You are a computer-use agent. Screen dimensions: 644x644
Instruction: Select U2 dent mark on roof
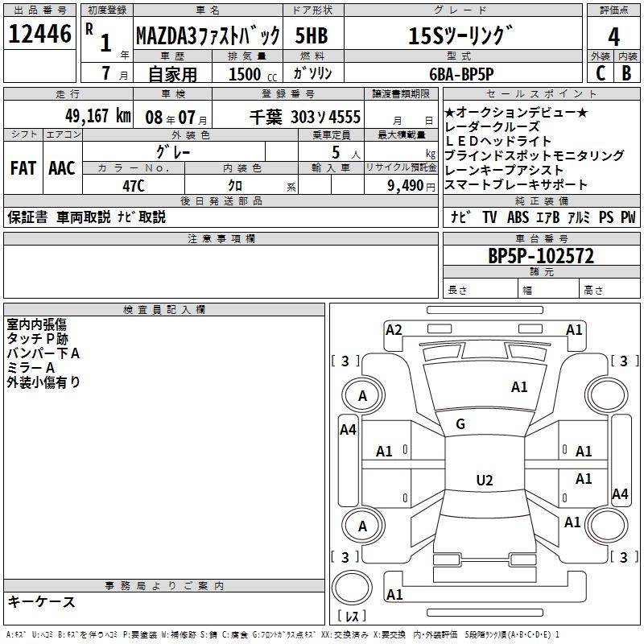(485, 480)
